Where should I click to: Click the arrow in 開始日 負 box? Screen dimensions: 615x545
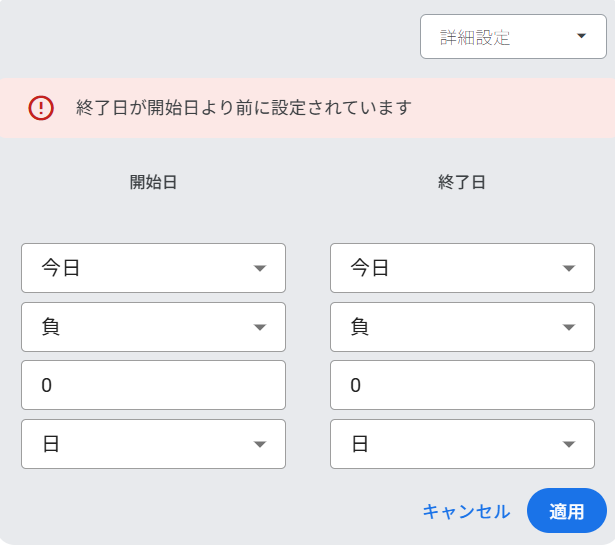click(260, 327)
